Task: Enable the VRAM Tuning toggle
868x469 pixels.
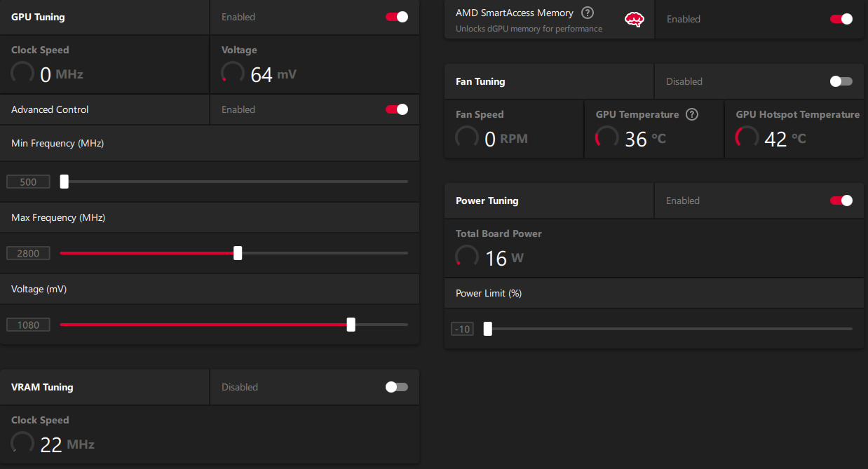Action: pos(397,387)
